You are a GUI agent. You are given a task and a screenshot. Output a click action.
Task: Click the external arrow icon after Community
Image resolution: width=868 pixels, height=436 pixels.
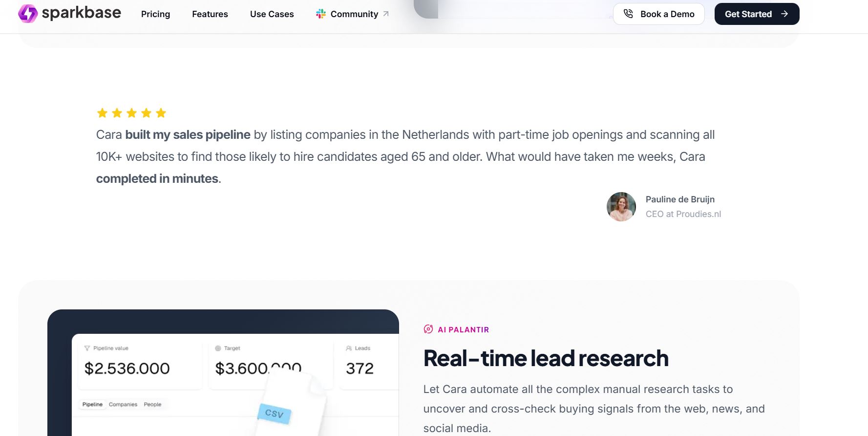coord(386,14)
